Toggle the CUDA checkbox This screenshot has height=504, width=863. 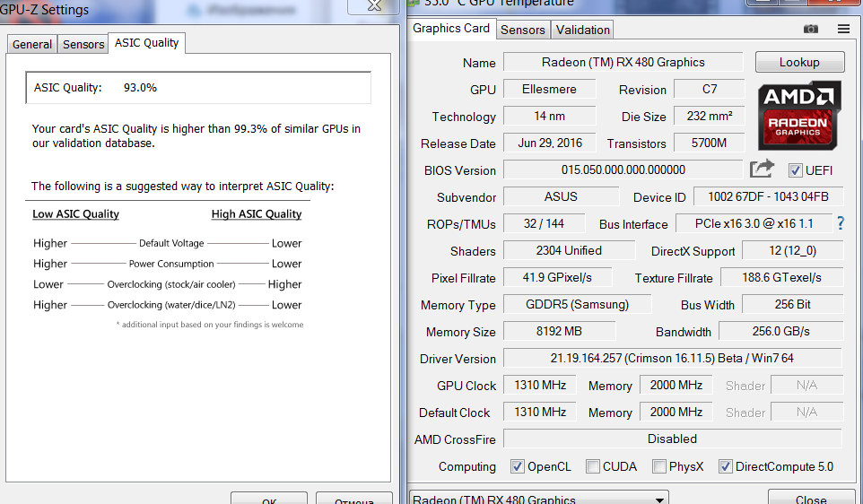[593, 466]
